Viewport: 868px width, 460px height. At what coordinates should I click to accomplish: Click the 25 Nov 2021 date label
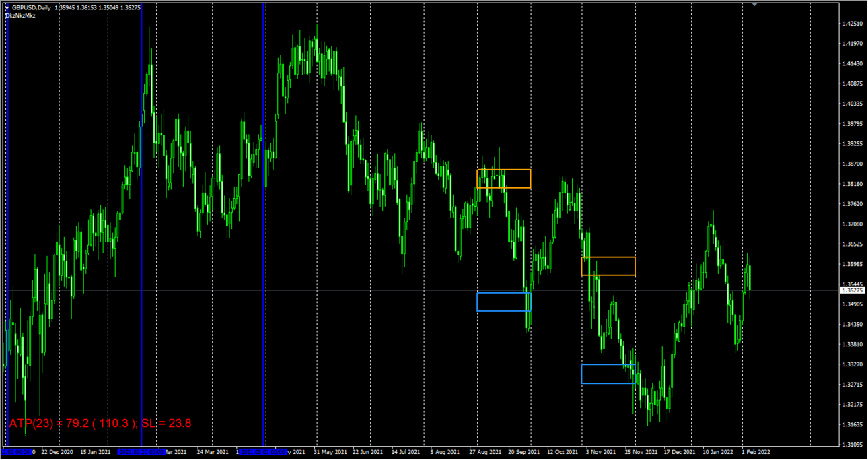click(641, 451)
